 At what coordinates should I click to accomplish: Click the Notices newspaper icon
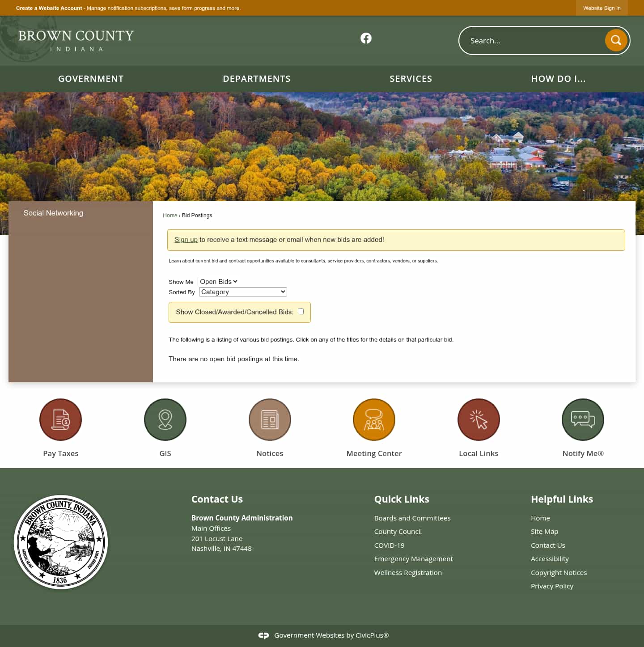(x=270, y=419)
